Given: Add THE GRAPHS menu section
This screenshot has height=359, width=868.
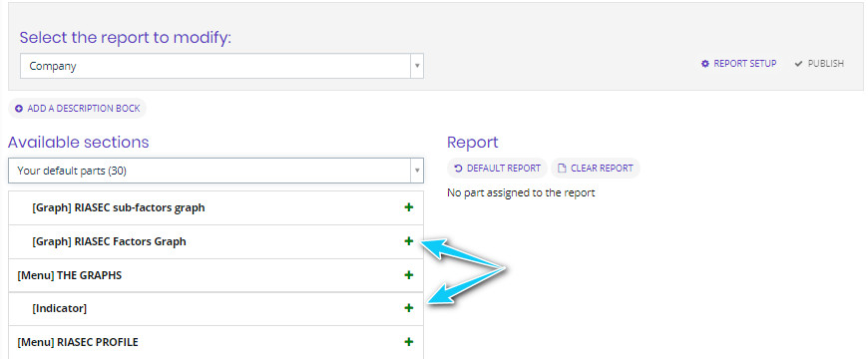Looking at the screenshot, I should (408, 275).
